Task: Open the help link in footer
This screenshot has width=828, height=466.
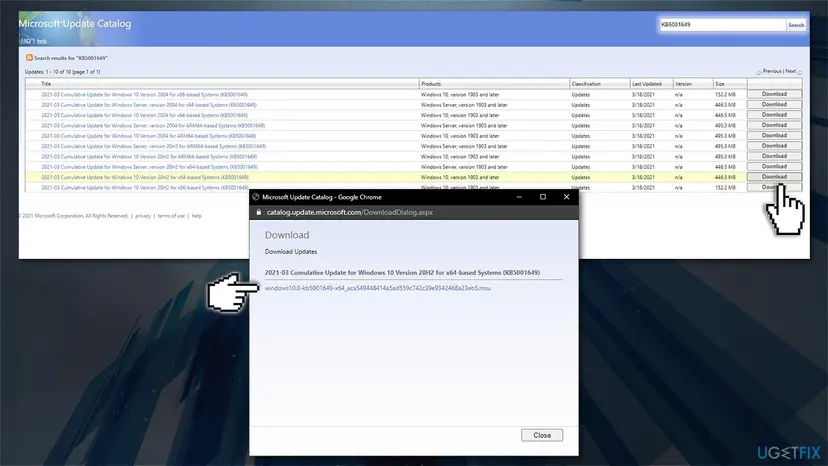Action: pos(196,216)
